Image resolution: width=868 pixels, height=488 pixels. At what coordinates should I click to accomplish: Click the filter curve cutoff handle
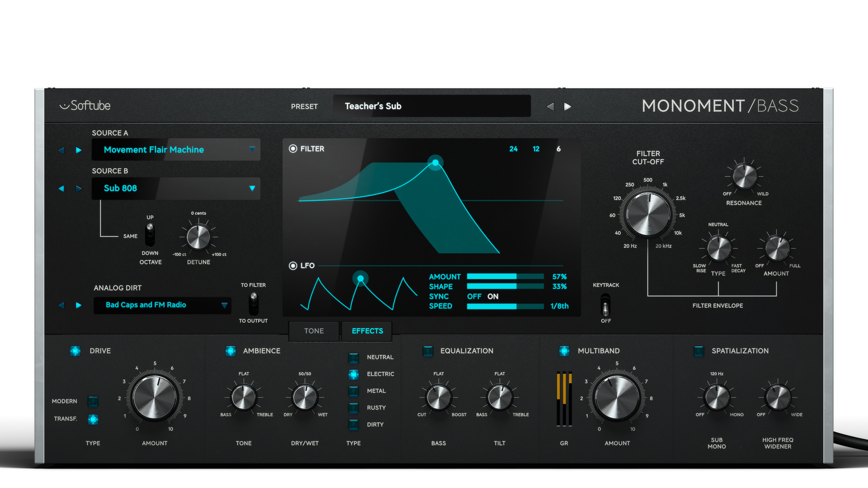pyautogui.click(x=435, y=163)
